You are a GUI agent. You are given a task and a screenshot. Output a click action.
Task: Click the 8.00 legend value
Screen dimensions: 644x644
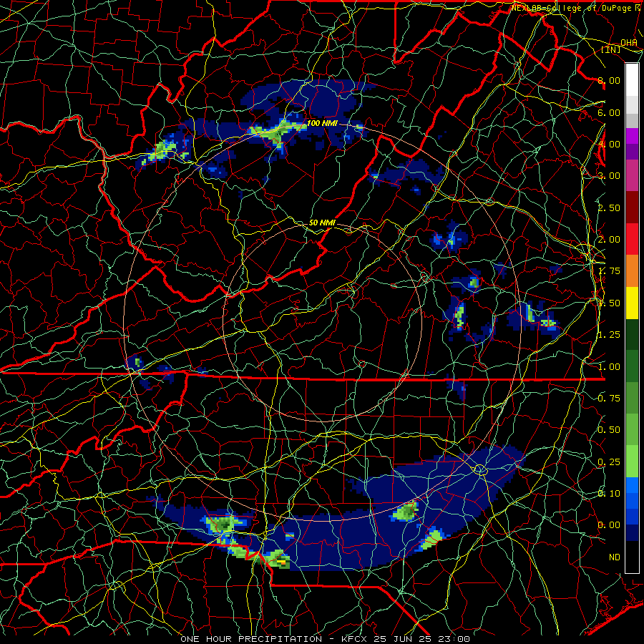pyautogui.click(x=609, y=80)
